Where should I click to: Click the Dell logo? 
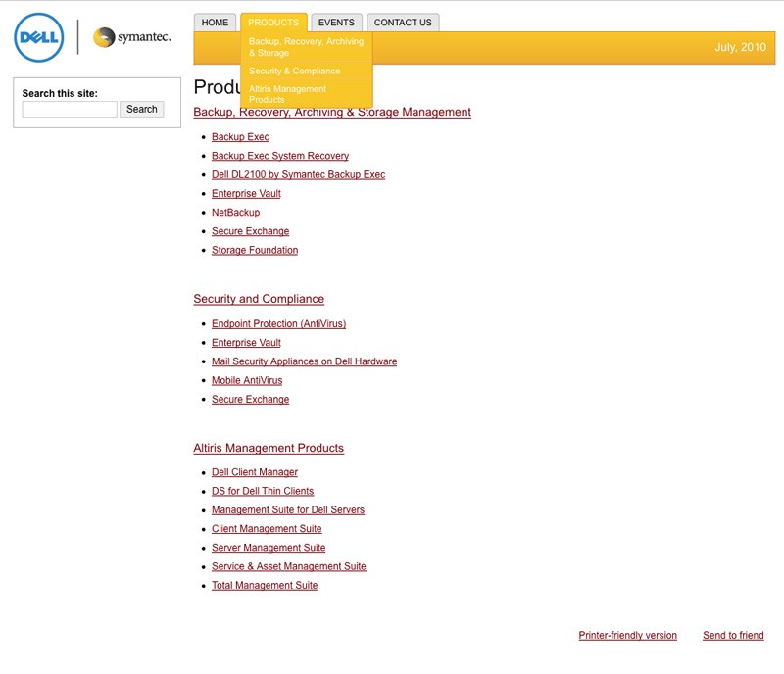39,37
